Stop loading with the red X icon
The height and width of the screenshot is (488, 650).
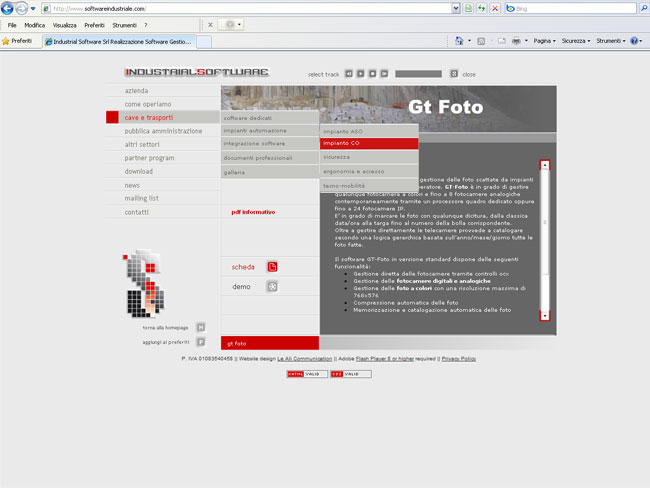[495, 8]
